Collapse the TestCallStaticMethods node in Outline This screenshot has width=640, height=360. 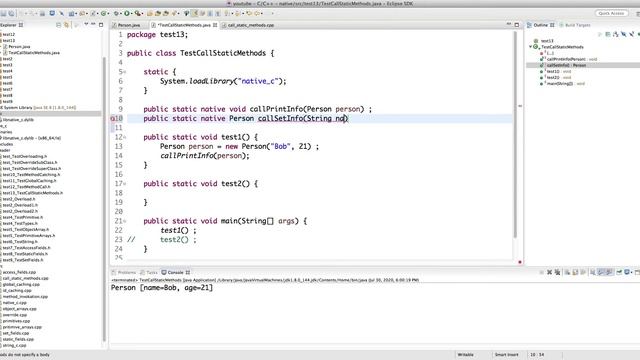(x=531, y=47)
